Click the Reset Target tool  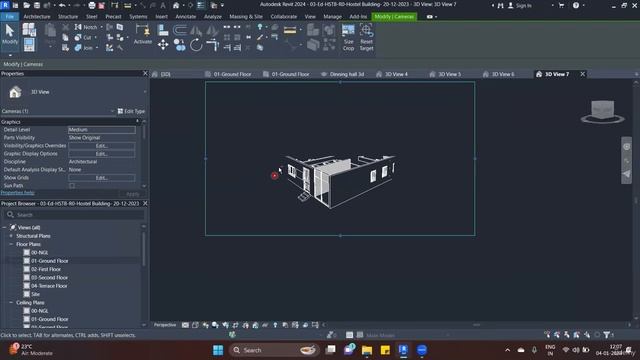pos(366,38)
